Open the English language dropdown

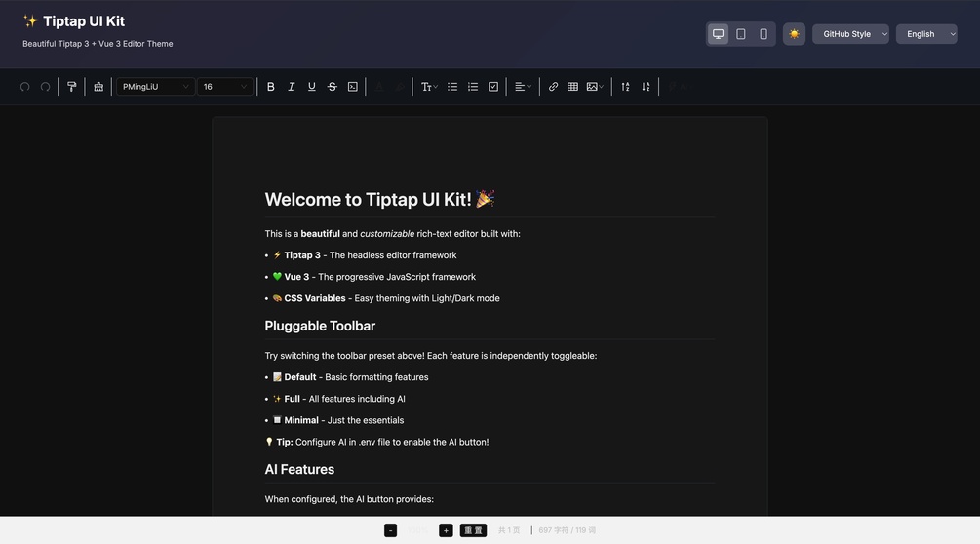(926, 34)
